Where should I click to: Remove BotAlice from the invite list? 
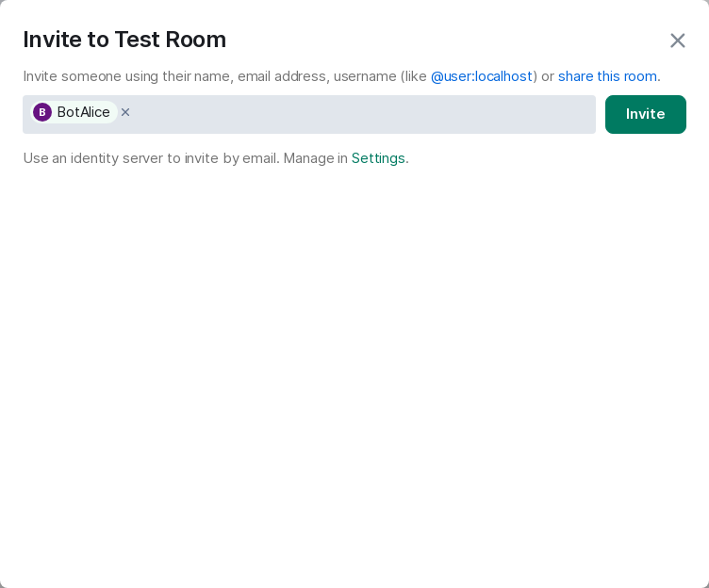[x=125, y=112]
